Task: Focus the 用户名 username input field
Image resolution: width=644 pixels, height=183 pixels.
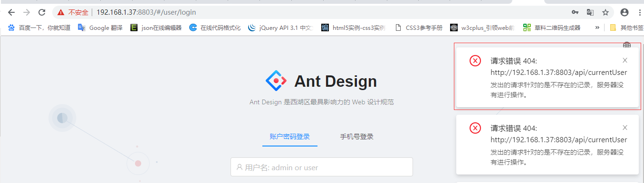Action: point(322,167)
